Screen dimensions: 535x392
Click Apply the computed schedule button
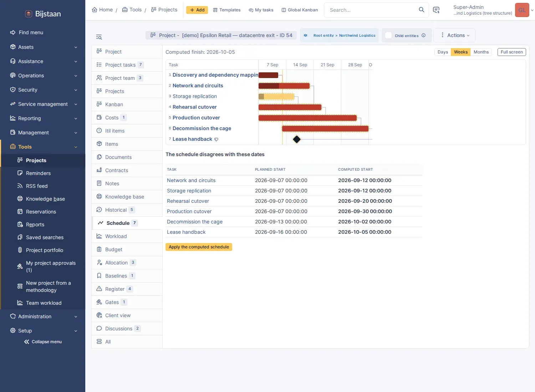[199, 247]
